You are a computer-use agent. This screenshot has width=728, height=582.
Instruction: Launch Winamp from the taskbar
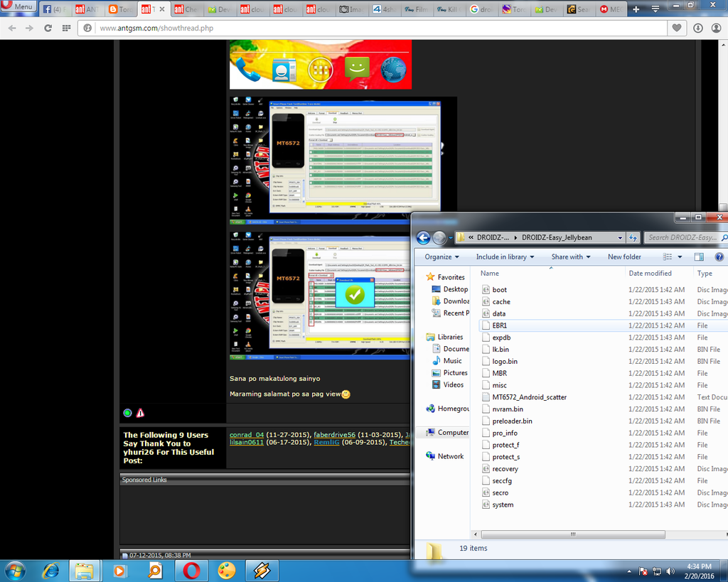262,570
